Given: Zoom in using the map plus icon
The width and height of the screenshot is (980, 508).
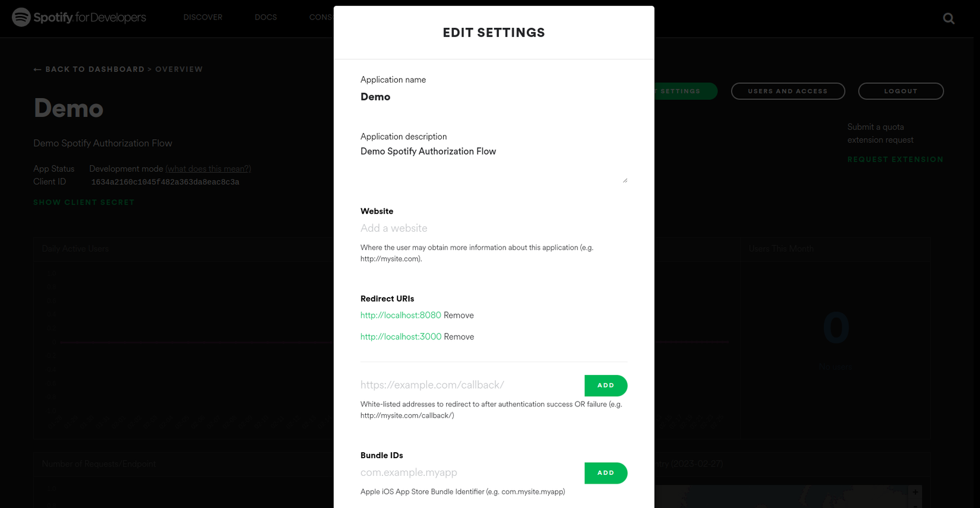Looking at the screenshot, I should coord(915,493).
